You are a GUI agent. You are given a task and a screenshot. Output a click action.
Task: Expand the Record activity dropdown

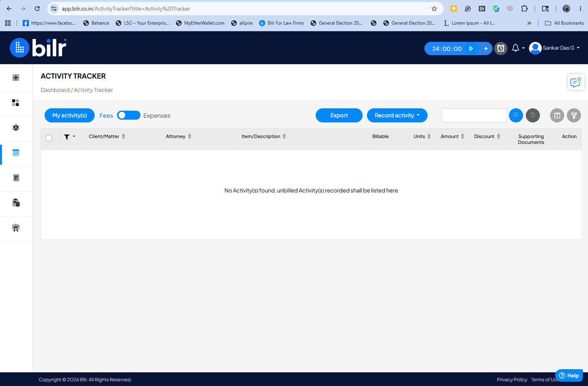click(x=397, y=115)
